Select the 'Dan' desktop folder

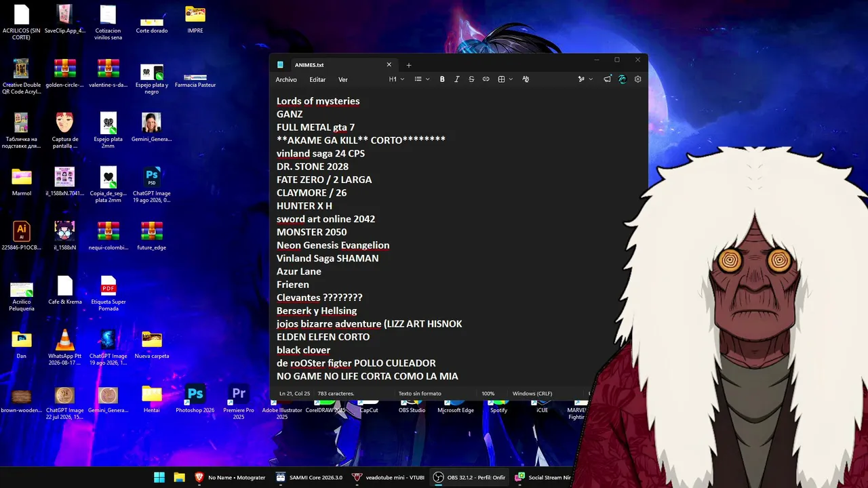22,345
